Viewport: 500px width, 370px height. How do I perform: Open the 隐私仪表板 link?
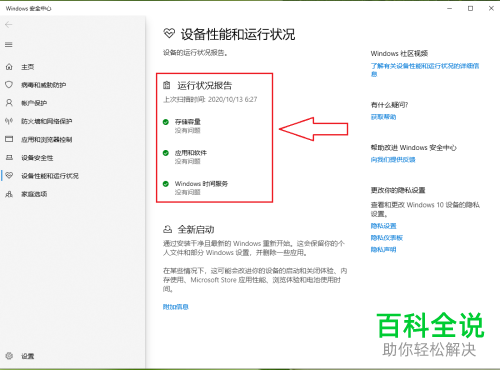coord(387,238)
